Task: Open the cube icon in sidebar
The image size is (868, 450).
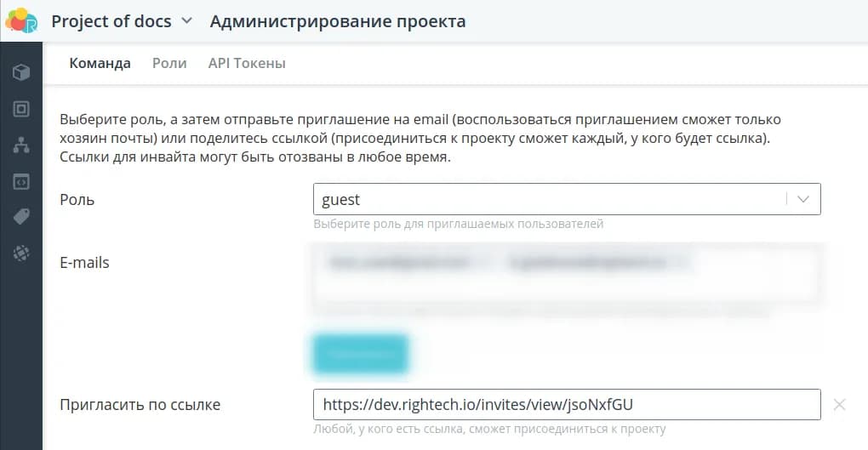Action: coord(21,72)
